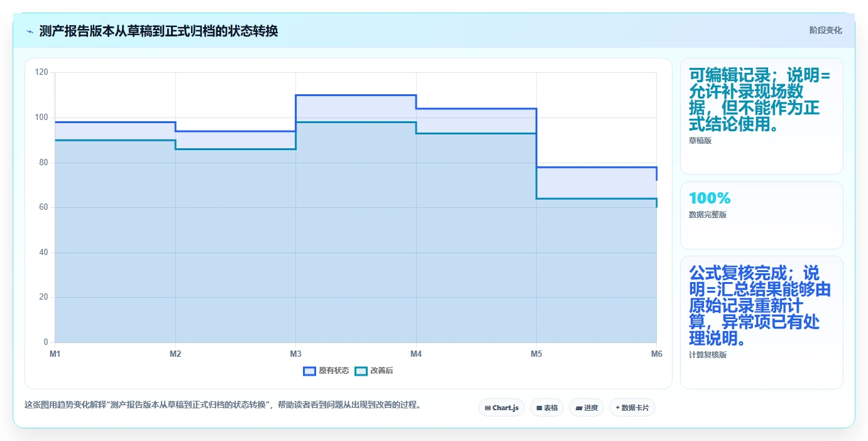
Task: Click the 40 y-axis tick label
Action: [43, 253]
